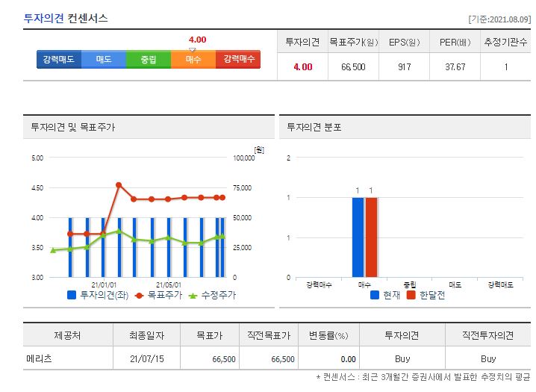This screenshot has width=536, height=392.
Task: Click the change rate value 0.00
Action: (x=349, y=359)
